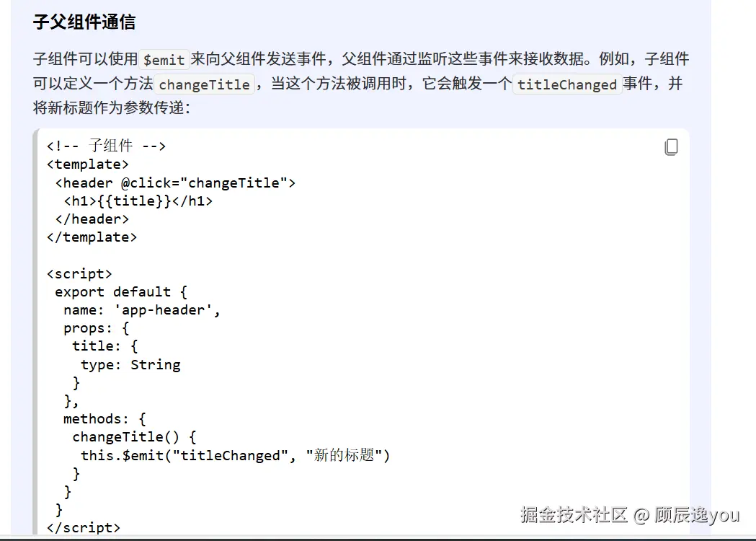Click the opening template tag line
Image resolution: width=756 pixels, height=541 pixels.
click(88, 164)
